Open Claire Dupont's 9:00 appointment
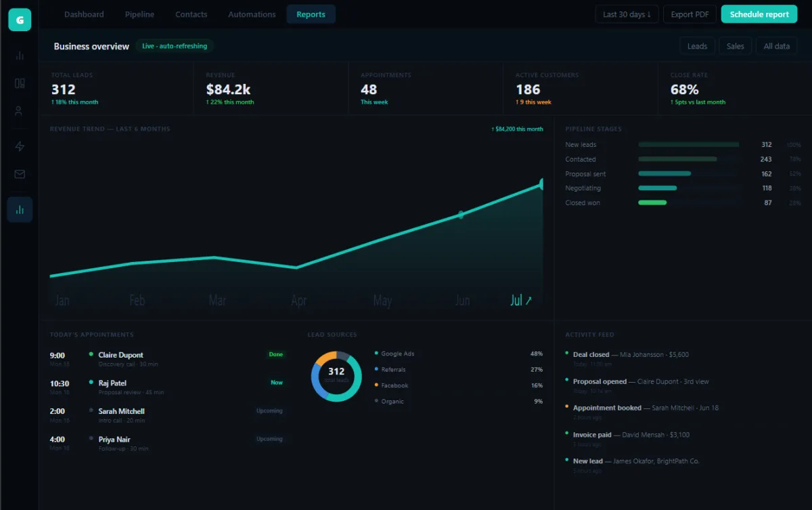This screenshot has width=812, height=510. click(168, 359)
